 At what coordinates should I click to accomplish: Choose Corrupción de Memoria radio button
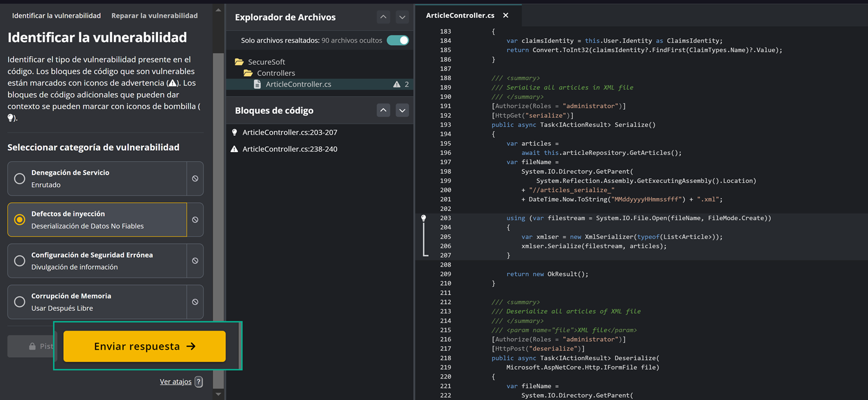click(20, 302)
